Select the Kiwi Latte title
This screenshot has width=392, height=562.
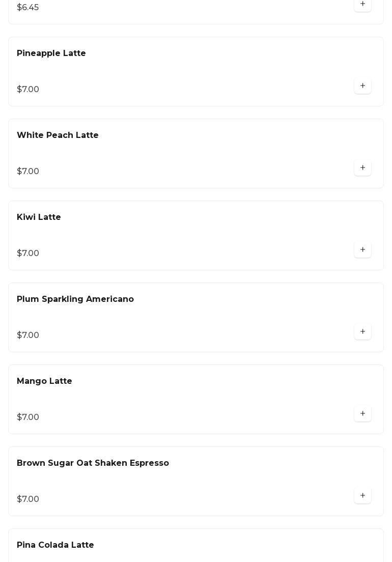pos(39,217)
